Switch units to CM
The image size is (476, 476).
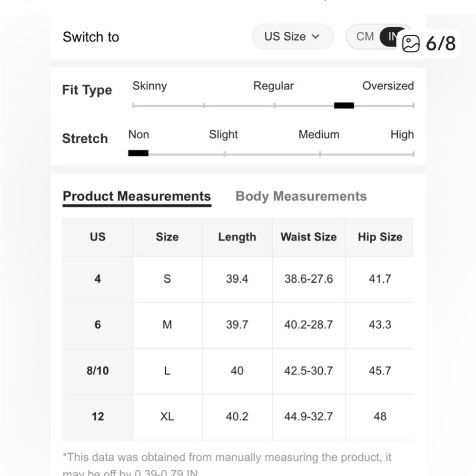(365, 37)
